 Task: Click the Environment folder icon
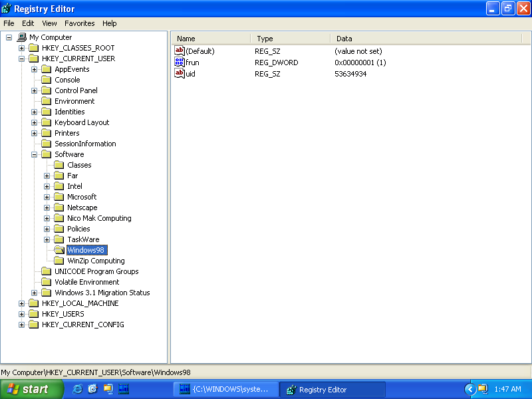pos(46,101)
